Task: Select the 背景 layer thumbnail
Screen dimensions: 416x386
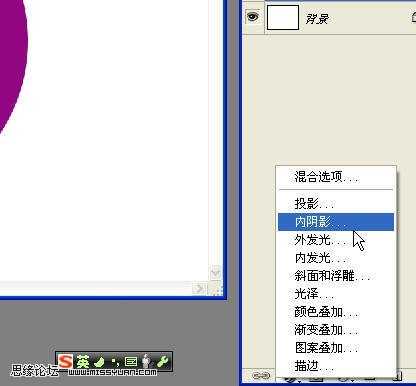Action: click(283, 17)
